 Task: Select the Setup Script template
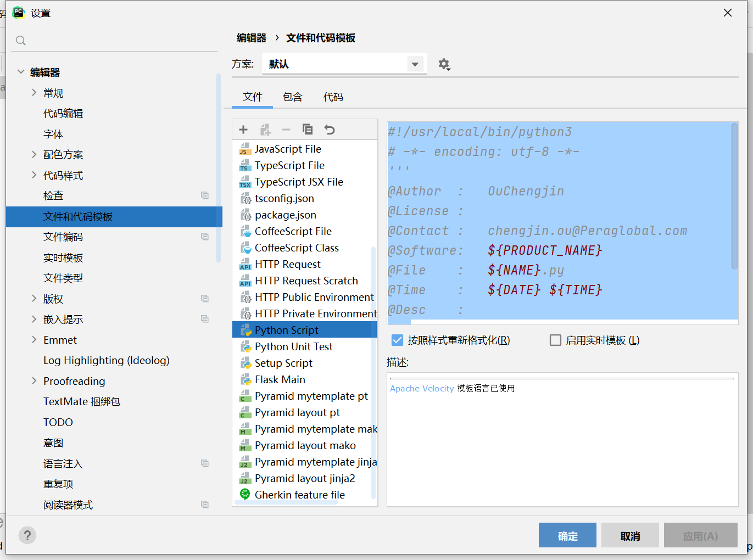point(305,363)
